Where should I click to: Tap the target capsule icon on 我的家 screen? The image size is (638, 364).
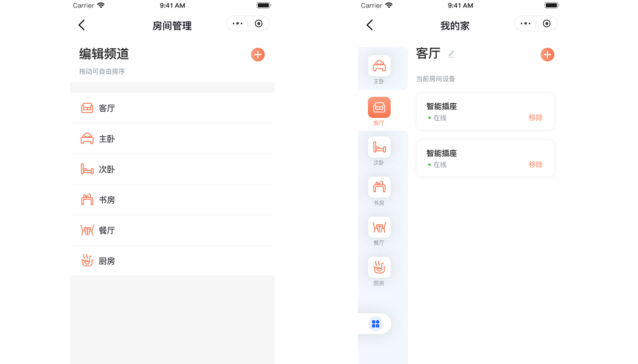pos(547,23)
